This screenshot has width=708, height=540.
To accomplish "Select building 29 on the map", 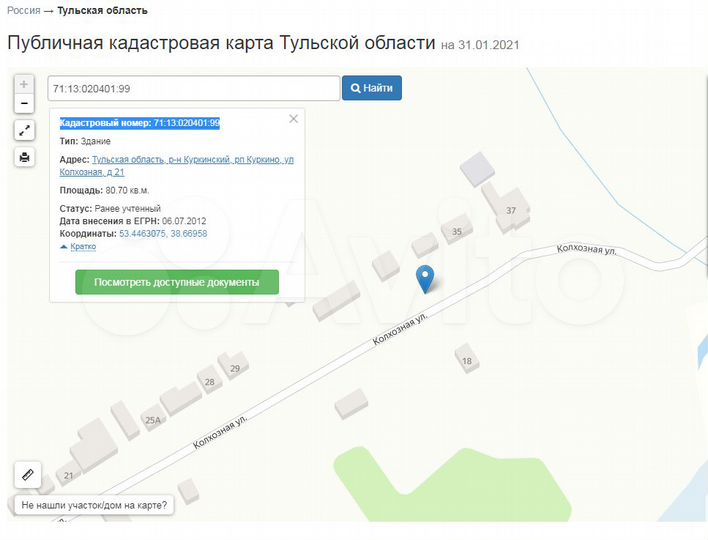I will (234, 367).
